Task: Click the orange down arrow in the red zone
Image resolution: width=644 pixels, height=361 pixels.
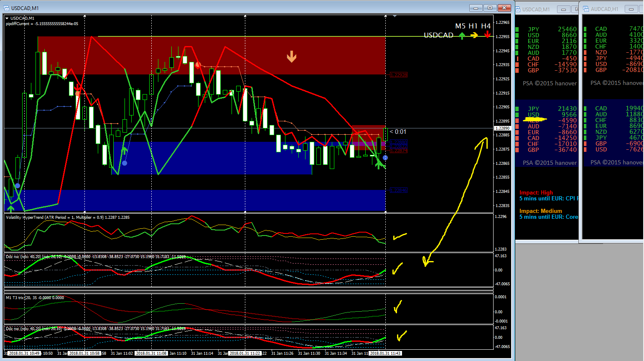Action: pyautogui.click(x=292, y=56)
